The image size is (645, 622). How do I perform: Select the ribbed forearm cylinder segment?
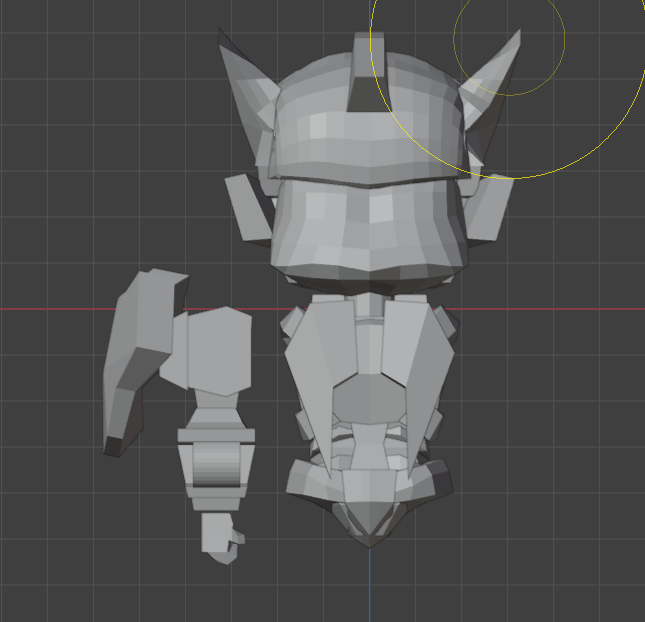[x=216, y=465]
